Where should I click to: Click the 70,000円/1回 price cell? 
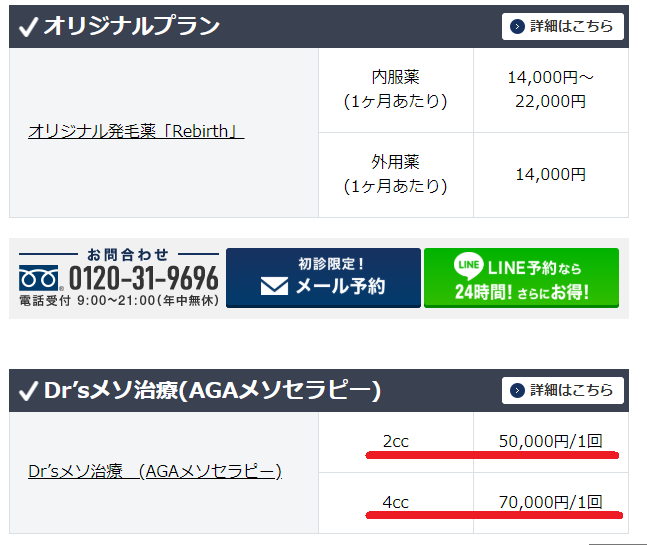551,503
